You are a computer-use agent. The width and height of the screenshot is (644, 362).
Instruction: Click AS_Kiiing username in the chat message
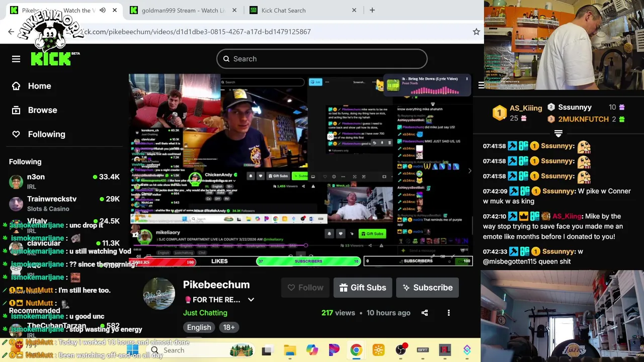567,216
